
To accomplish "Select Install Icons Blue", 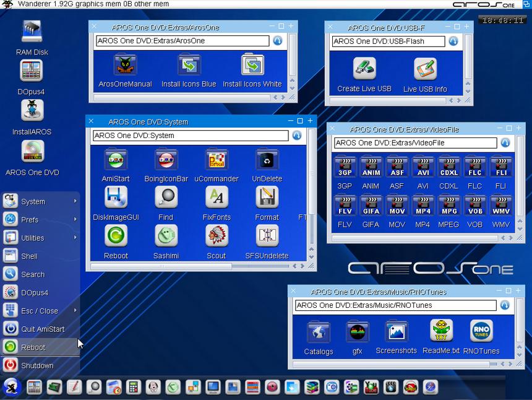I will coord(189,65).
